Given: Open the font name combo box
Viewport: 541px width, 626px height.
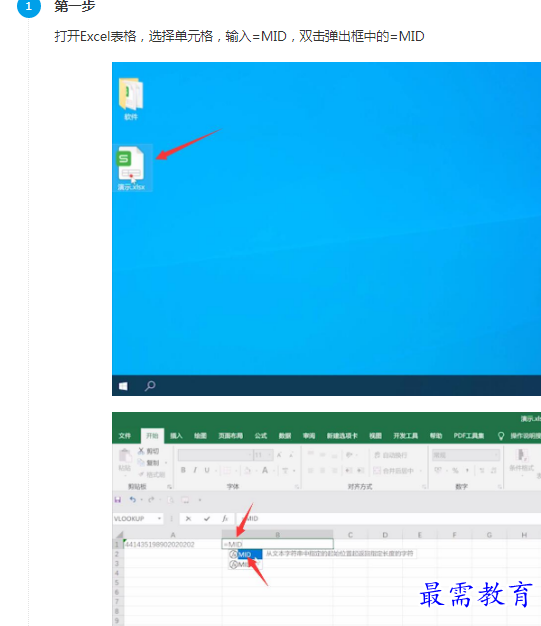Looking at the screenshot, I should 216,455.
